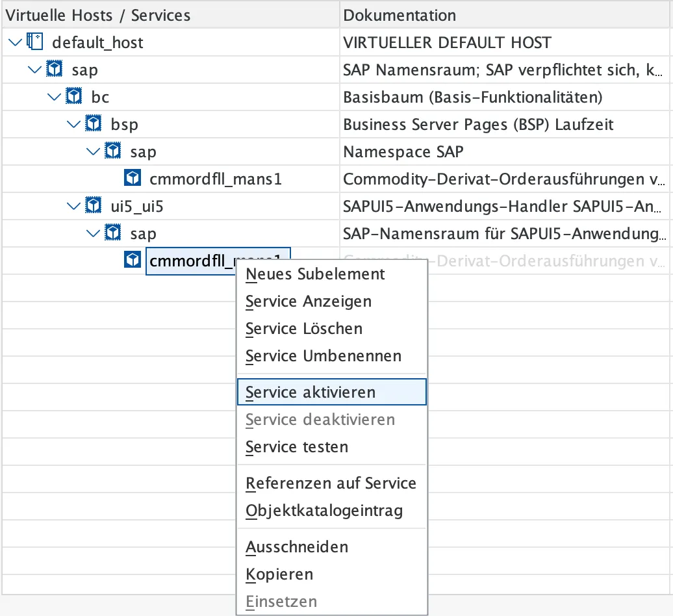Open Referenzen auf Service

pos(331,483)
